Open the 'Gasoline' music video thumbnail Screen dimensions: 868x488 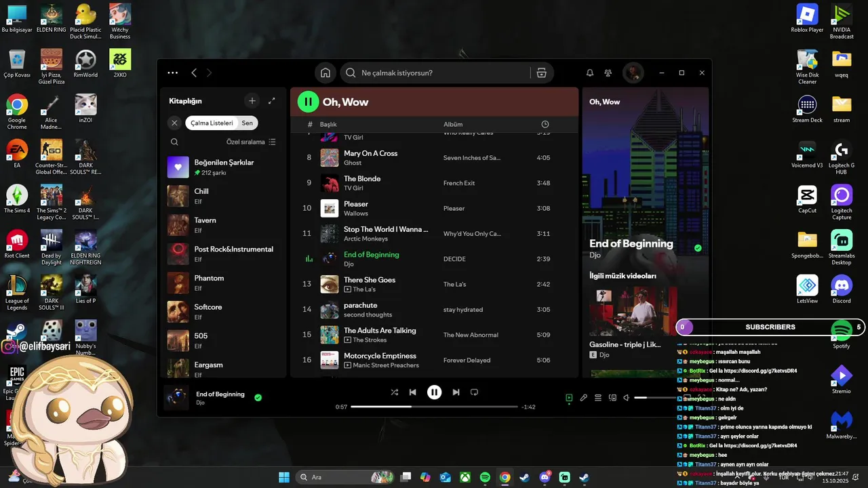click(633, 311)
